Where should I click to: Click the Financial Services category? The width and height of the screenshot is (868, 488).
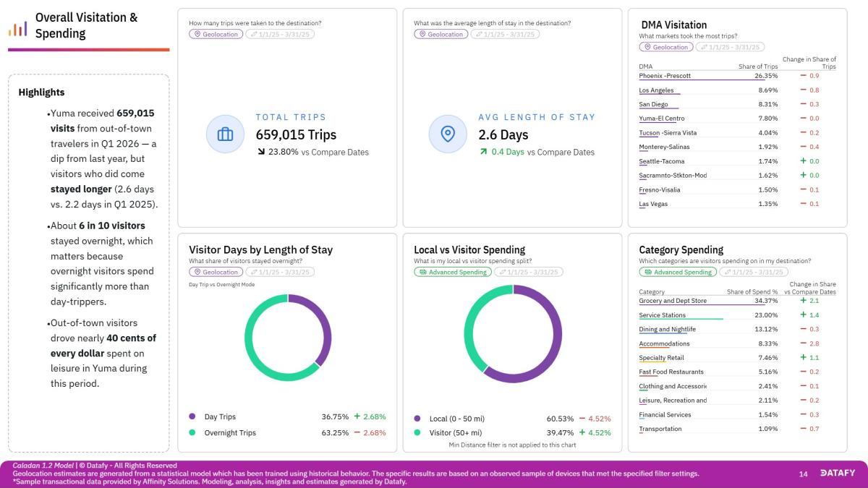point(665,415)
